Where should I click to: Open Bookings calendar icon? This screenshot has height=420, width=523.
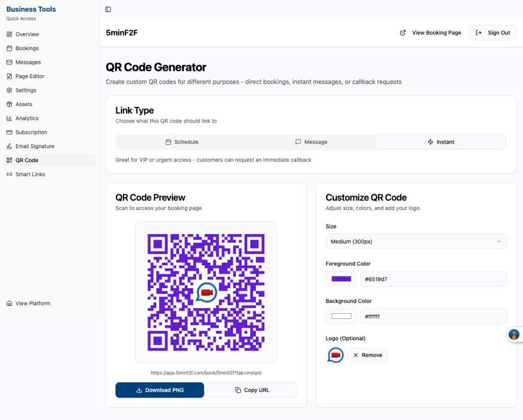pyautogui.click(x=9, y=48)
